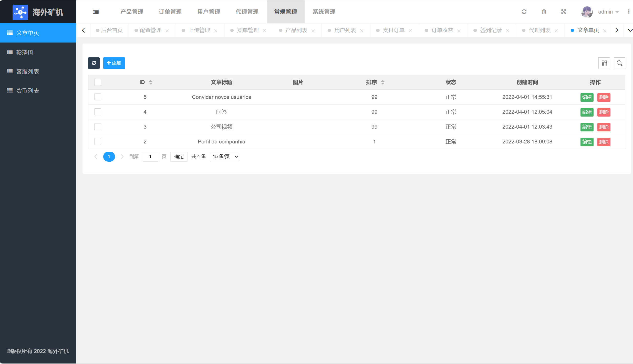Open the 系统管理 top menu

click(324, 12)
